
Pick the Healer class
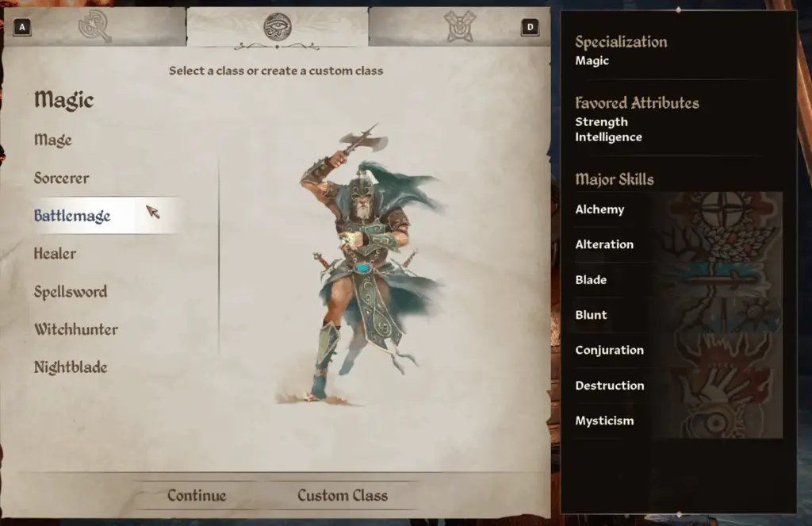point(55,253)
